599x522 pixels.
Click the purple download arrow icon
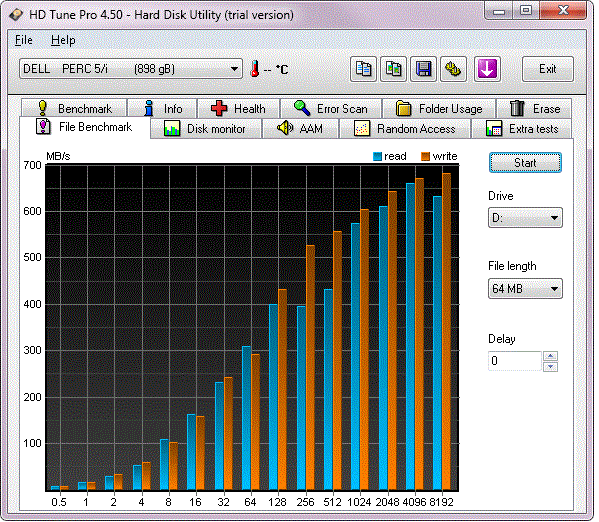(487, 69)
